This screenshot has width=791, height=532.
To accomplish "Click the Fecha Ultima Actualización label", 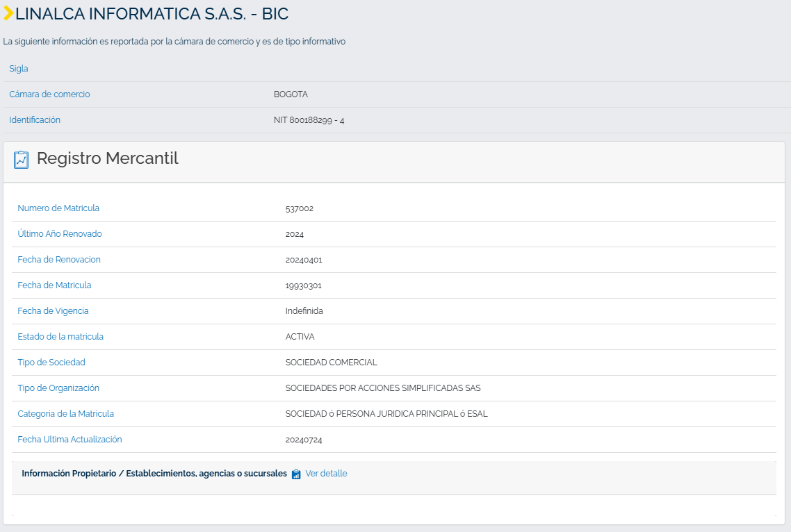I will pos(70,440).
